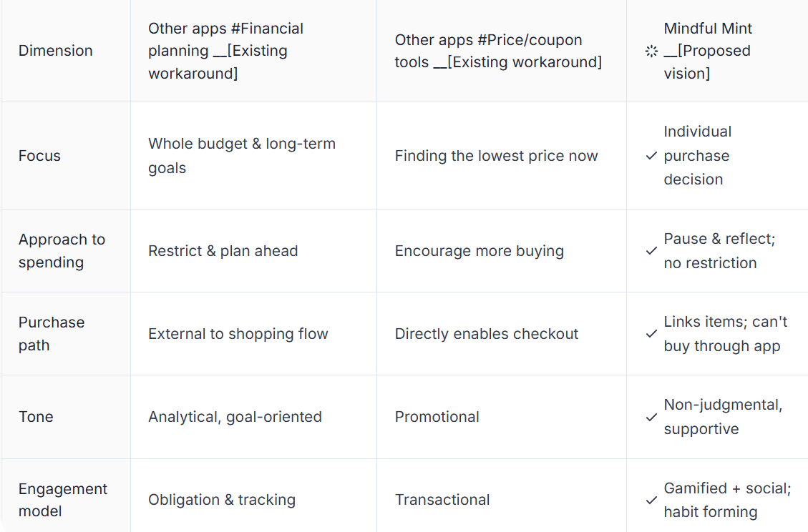The height and width of the screenshot is (532, 808).
Task: Click checkmark icon next to Individual purchase decision
Action: click(651, 156)
